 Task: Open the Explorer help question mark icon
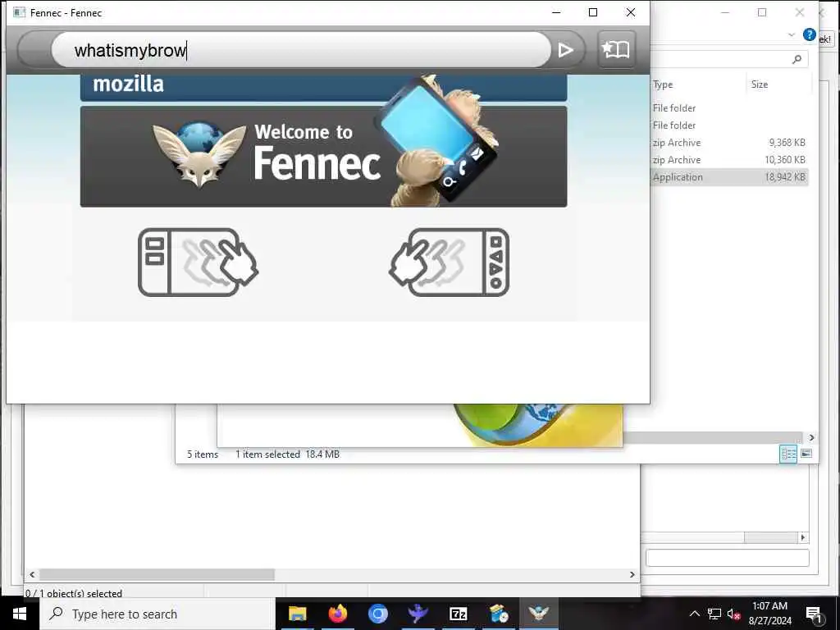point(809,34)
